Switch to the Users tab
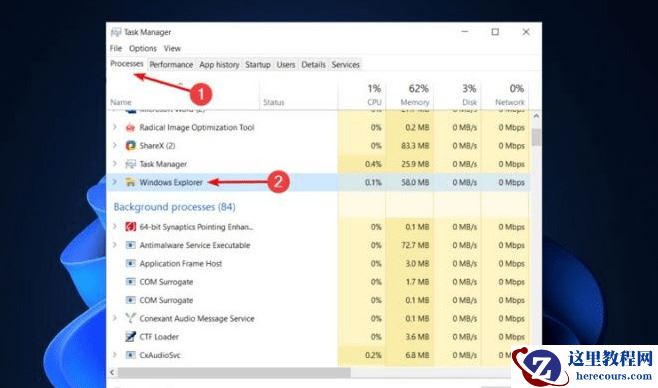The width and height of the screenshot is (658, 388). point(286,65)
